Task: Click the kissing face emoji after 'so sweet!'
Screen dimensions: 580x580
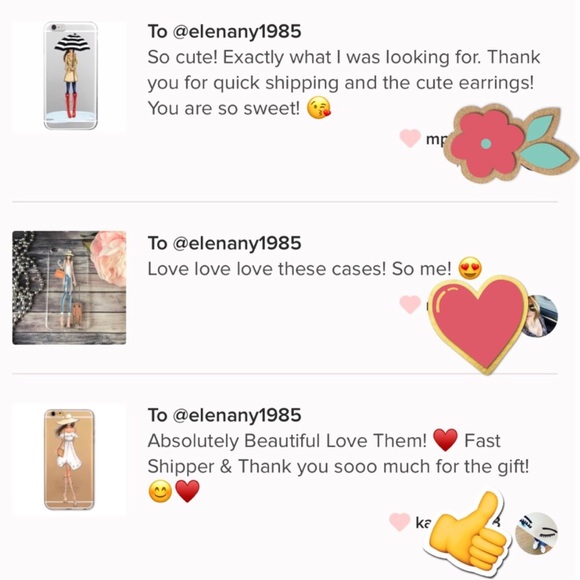Action: pyautogui.click(x=319, y=108)
